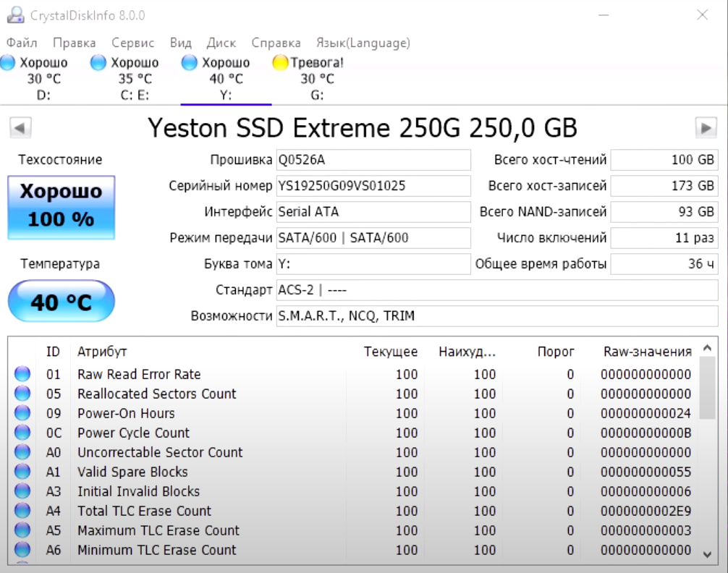Viewport: 728px width, 573px height.
Task: Click status orb for Valid Spare Blocks
Action: coord(22,471)
